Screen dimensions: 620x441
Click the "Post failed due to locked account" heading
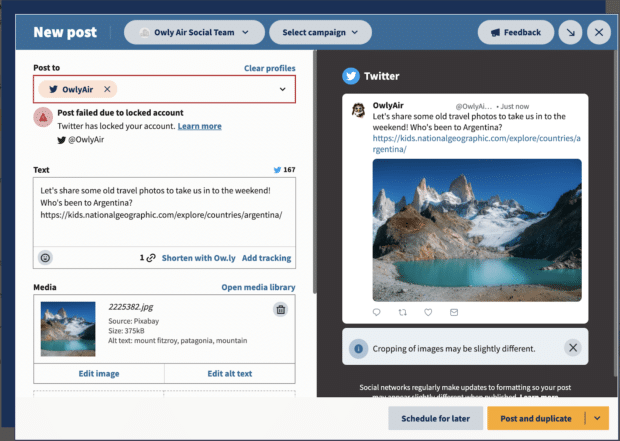coord(120,113)
